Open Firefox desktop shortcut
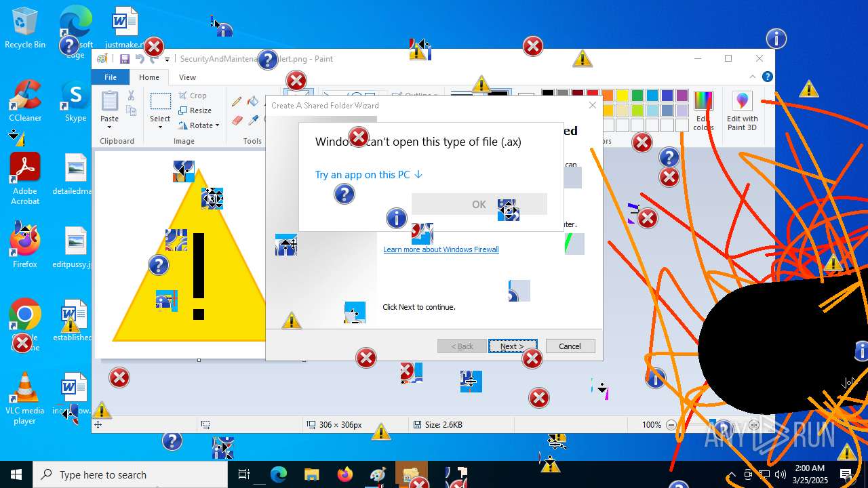 pyautogui.click(x=25, y=246)
